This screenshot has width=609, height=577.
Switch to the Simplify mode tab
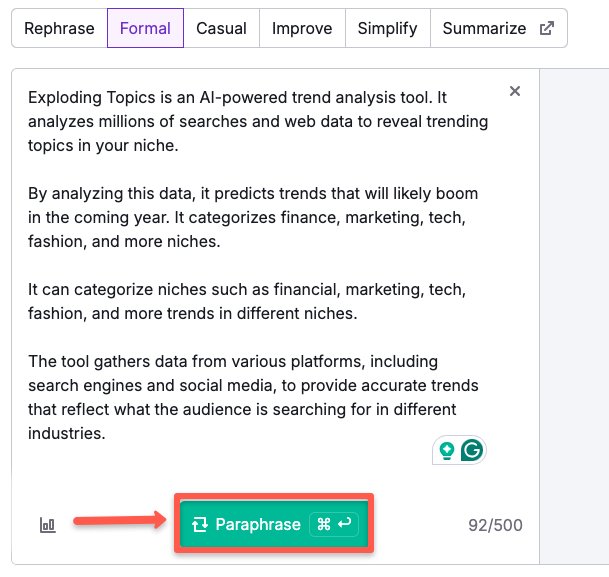tap(388, 28)
